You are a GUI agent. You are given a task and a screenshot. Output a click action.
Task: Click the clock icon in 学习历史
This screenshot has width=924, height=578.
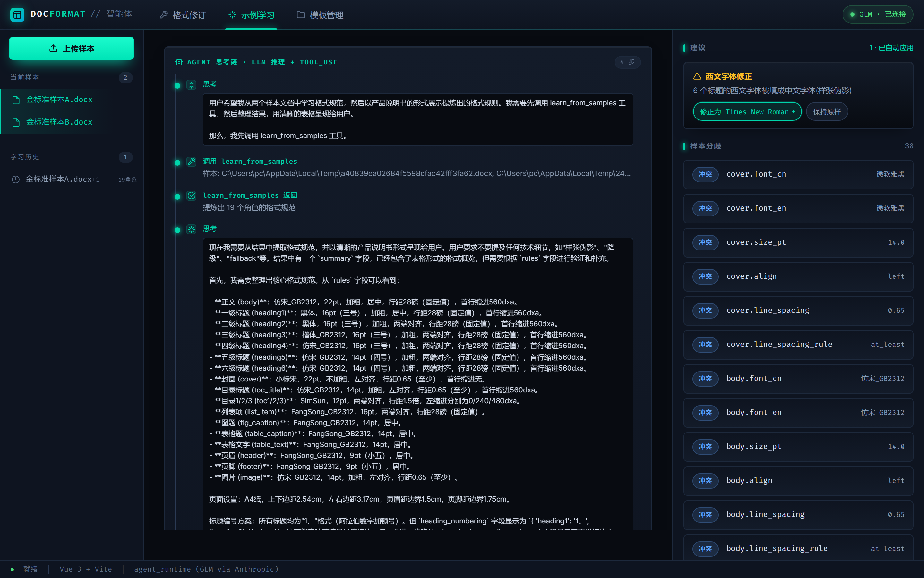16,179
